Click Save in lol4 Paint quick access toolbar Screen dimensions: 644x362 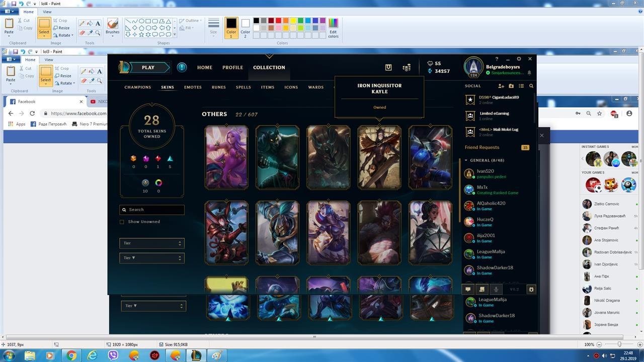click(14, 4)
